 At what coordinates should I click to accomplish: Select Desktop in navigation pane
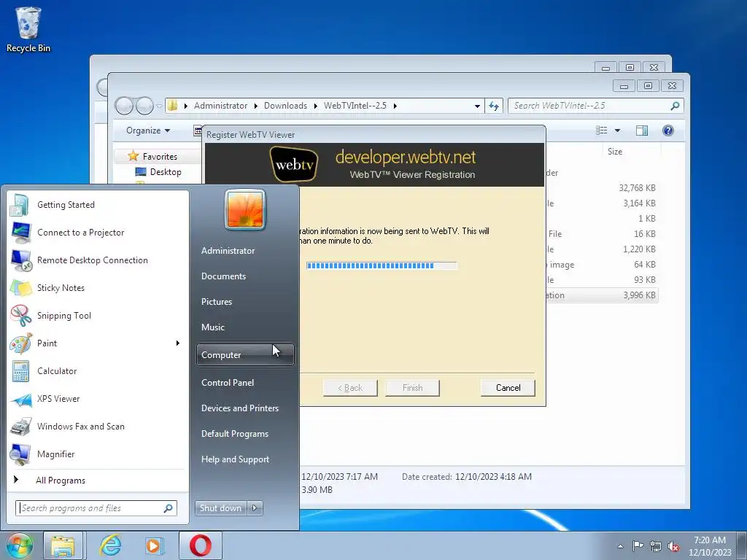click(x=165, y=172)
